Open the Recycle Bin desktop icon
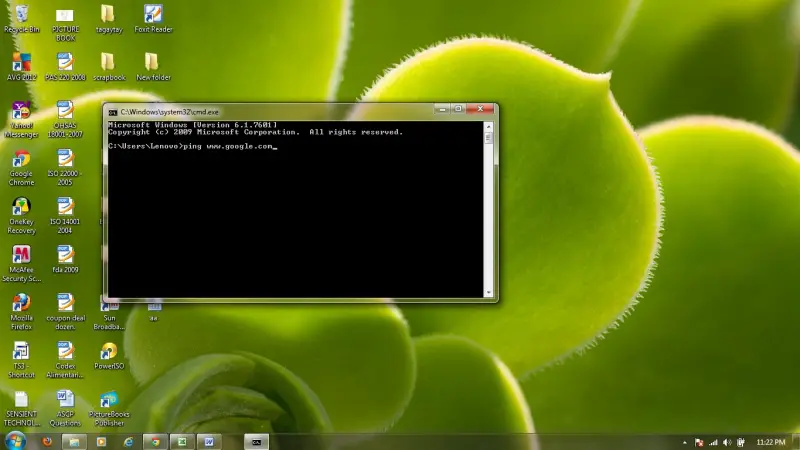Viewport: 800px width, 450px height. 21,19
